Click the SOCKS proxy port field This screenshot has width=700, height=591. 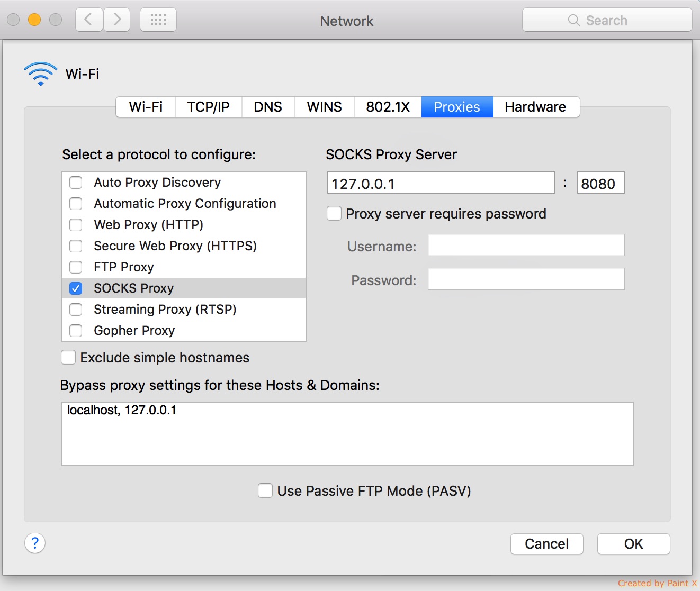601,183
